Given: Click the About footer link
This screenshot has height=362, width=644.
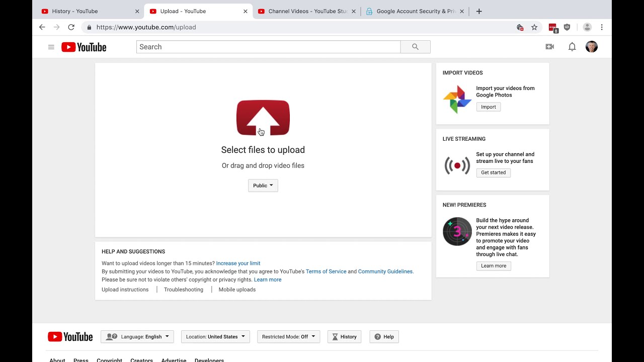Looking at the screenshot, I should coord(57,360).
